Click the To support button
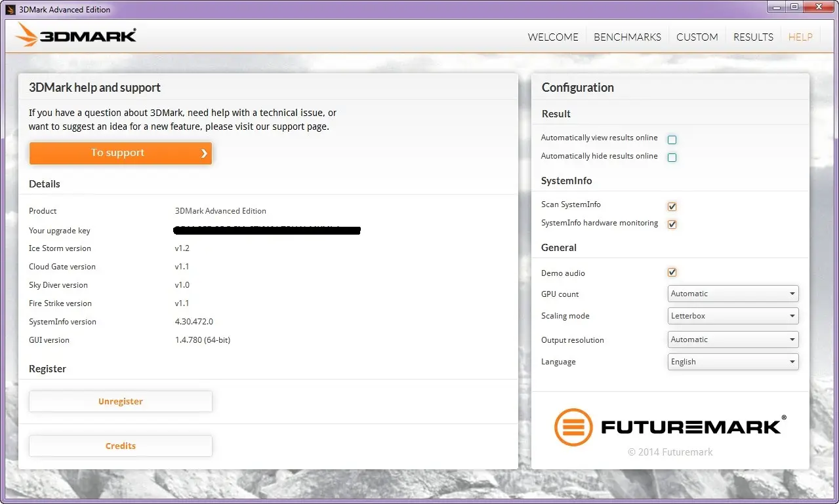This screenshot has height=504, width=839. [x=121, y=153]
